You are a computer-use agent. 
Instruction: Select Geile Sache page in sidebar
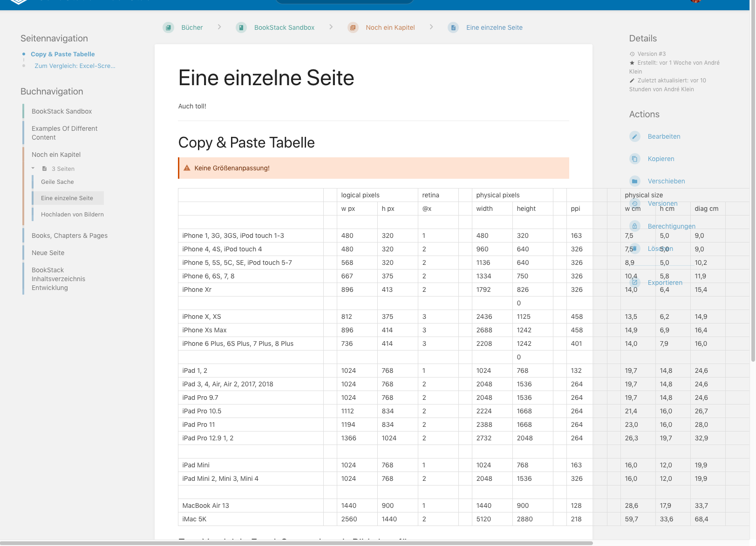tap(56, 182)
